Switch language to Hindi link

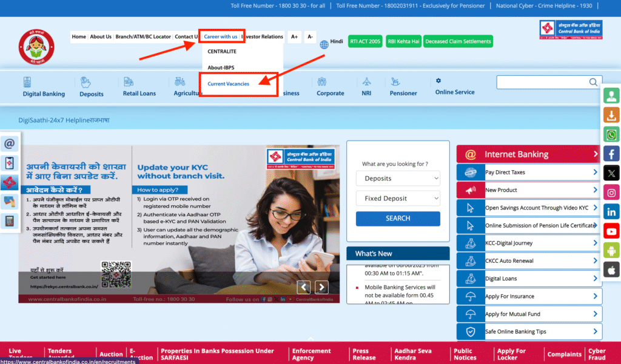337,41
